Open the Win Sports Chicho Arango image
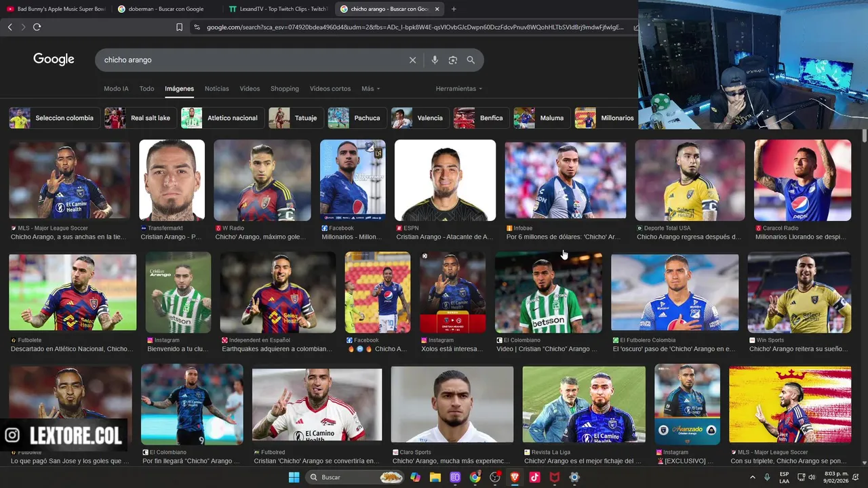This screenshot has width=868, height=488. [x=799, y=293]
